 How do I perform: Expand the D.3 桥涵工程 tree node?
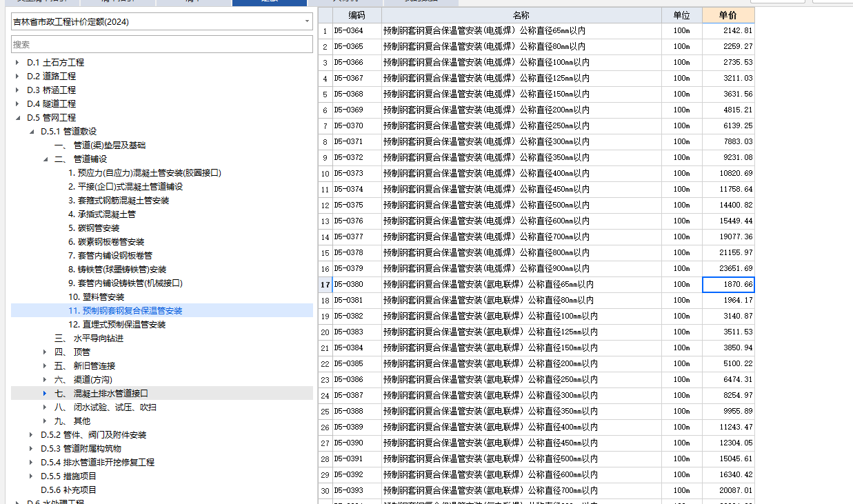click(x=17, y=90)
